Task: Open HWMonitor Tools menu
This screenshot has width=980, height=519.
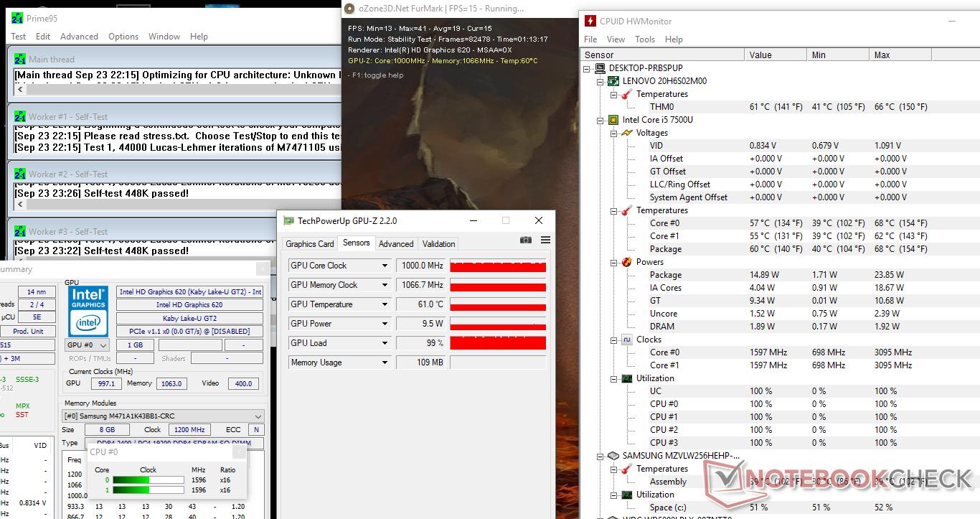Action: [645, 39]
